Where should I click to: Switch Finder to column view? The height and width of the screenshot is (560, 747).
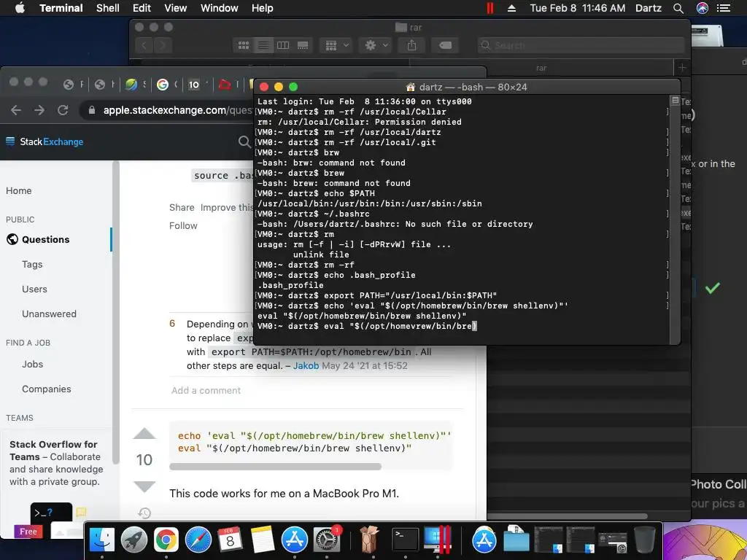click(x=283, y=45)
